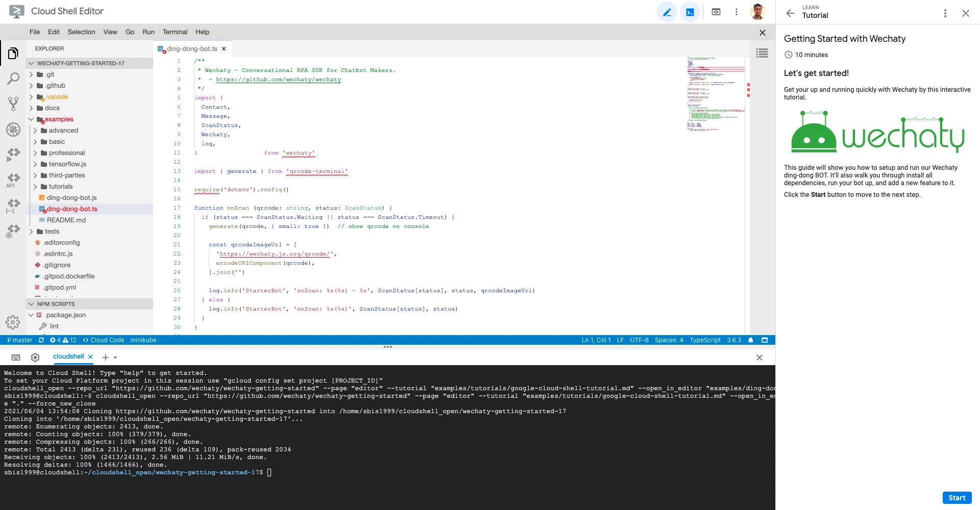
Task: Click the notifications bell in the status bar
Action: coord(749,340)
